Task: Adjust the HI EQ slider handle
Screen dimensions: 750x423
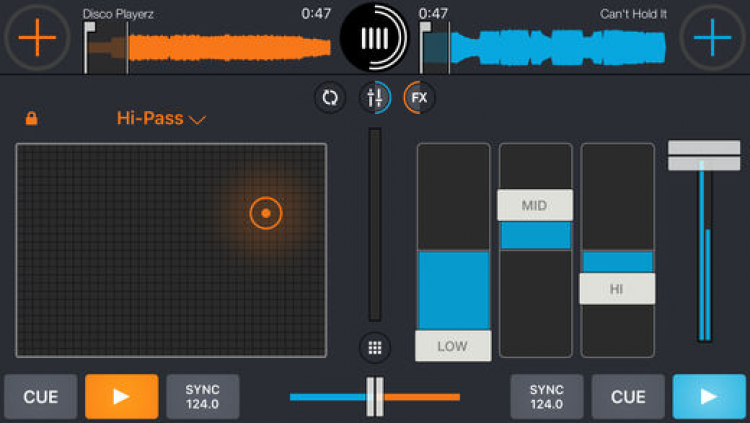Action: click(x=617, y=289)
